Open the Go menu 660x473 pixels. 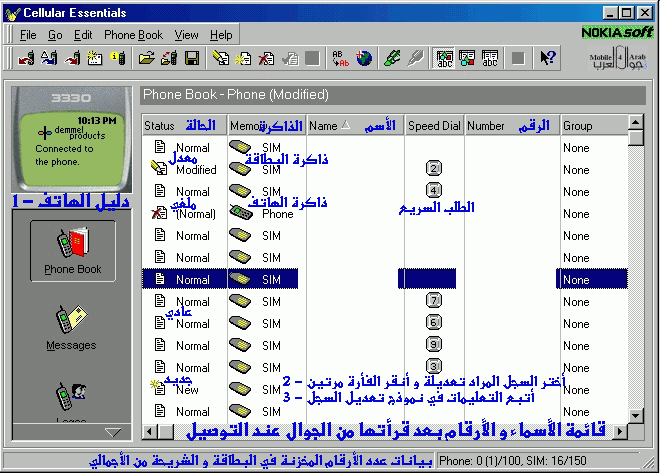(x=55, y=35)
